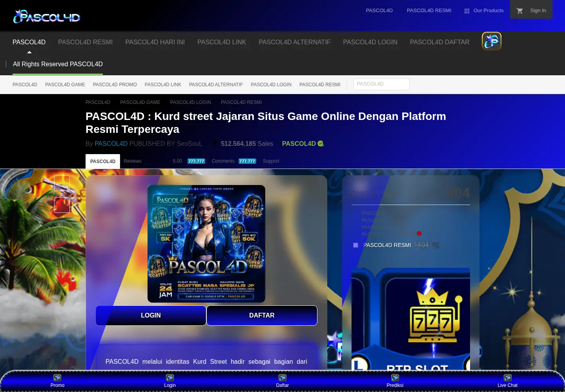Select the white PASCOL4D item tab
Screen dimensions: 565x392
(103, 161)
